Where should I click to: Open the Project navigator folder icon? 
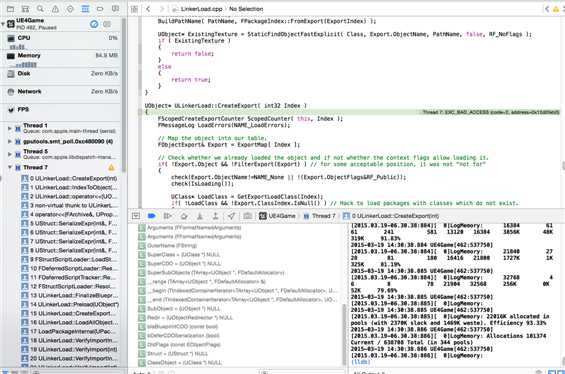coord(10,9)
